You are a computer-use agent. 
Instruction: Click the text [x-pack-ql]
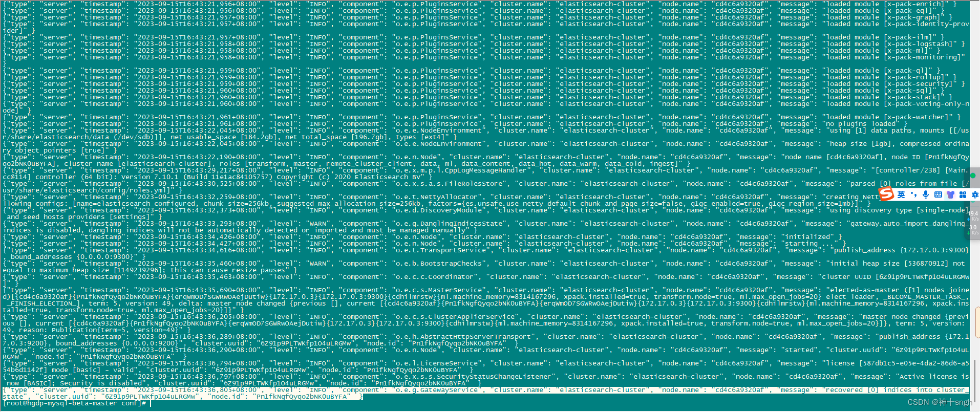coord(907,71)
